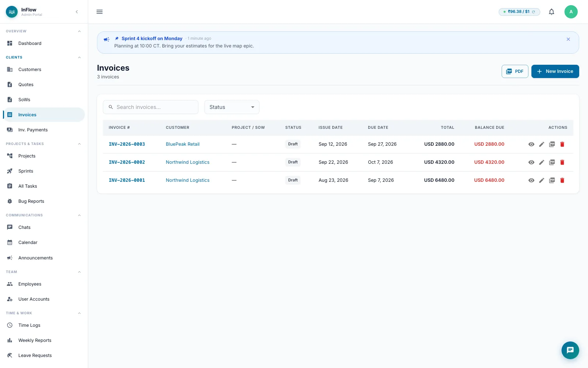Screen dimensions: 588x368
Task: Focus the Search invoices field
Action: click(151, 107)
